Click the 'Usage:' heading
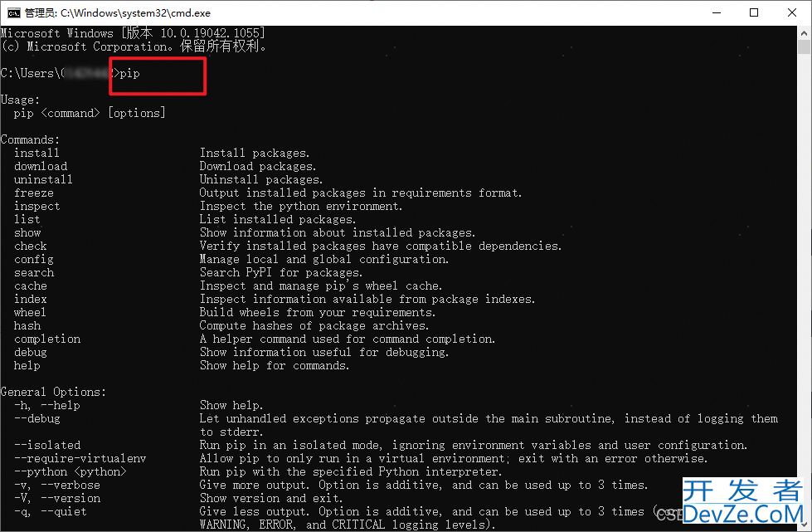Viewport: 812px width, 532px height. pyautogui.click(x=20, y=100)
